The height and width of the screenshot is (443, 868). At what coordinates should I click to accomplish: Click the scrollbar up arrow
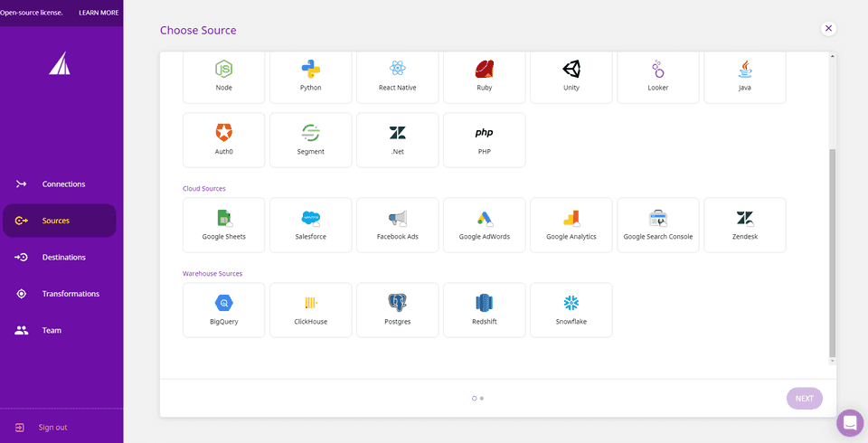point(832,56)
